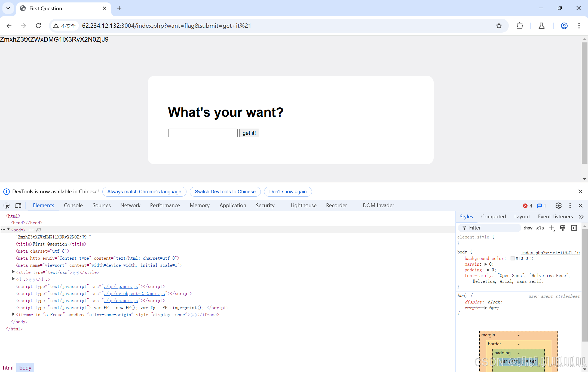Image resolution: width=588 pixels, height=372 pixels.
Task: Click the #f0f0f2 background color swatch
Action: coord(513,258)
